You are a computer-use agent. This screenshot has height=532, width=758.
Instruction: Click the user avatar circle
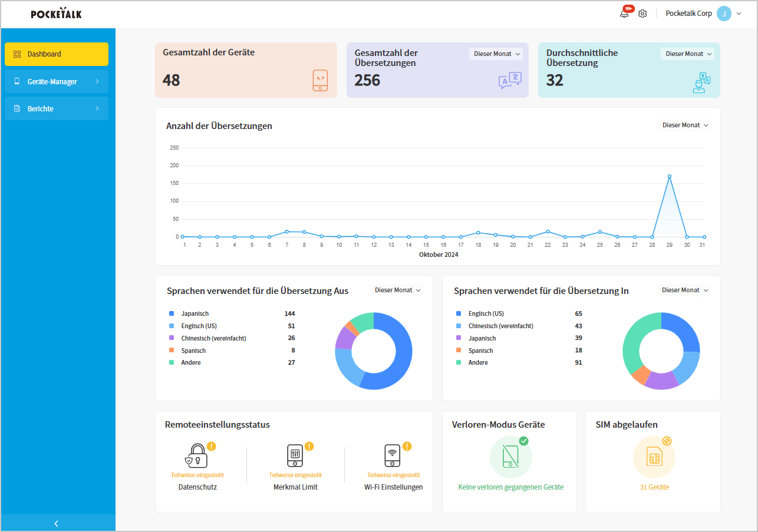pos(724,14)
